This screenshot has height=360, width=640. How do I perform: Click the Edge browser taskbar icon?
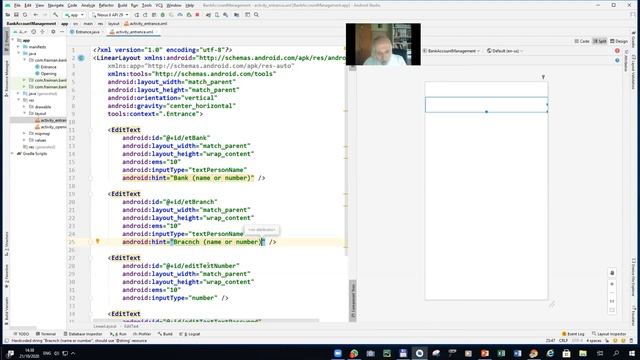coord(550,353)
